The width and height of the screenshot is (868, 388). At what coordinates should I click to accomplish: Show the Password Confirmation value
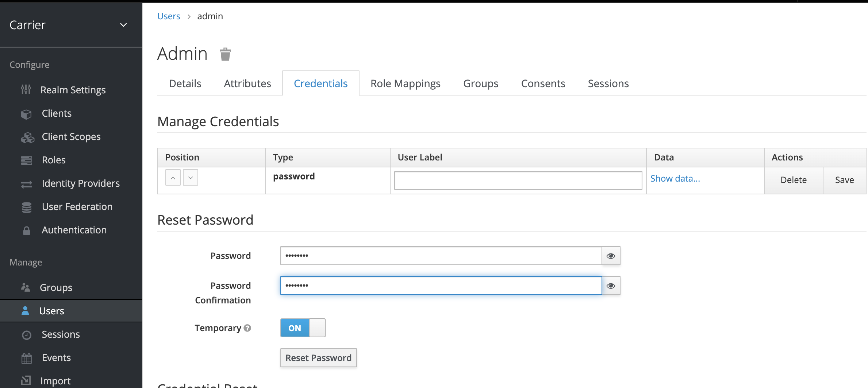pos(610,286)
